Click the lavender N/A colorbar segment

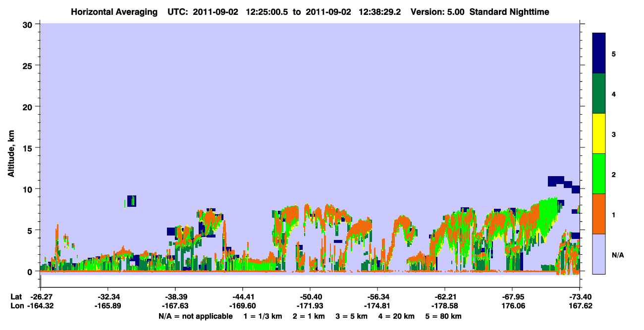599,254
